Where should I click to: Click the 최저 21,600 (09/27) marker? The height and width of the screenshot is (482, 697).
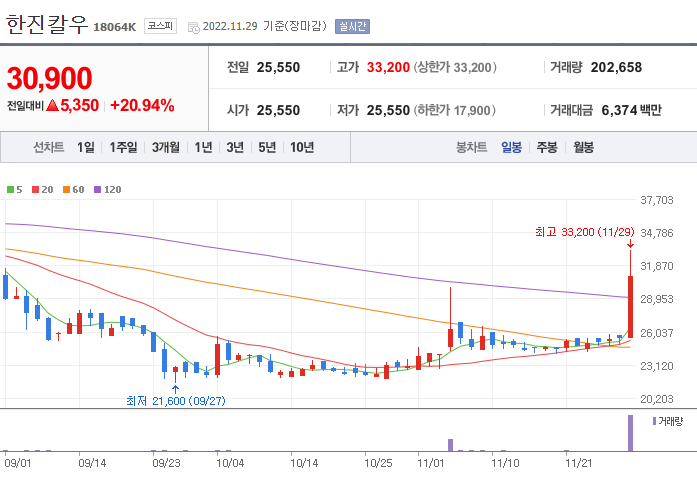(x=176, y=401)
